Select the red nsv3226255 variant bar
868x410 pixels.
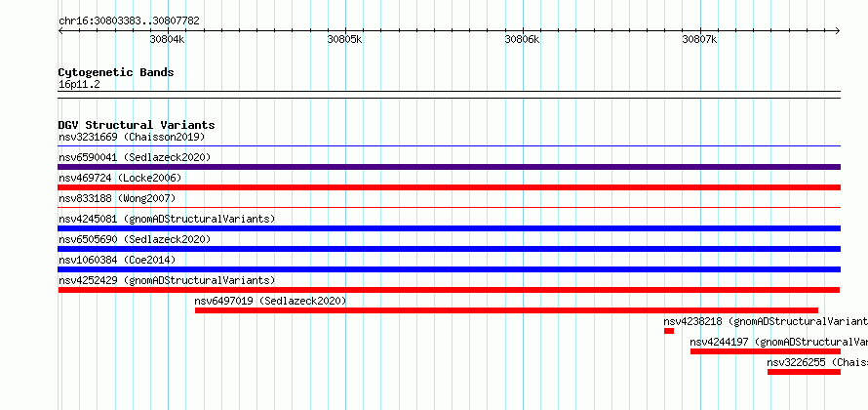coord(804,372)
